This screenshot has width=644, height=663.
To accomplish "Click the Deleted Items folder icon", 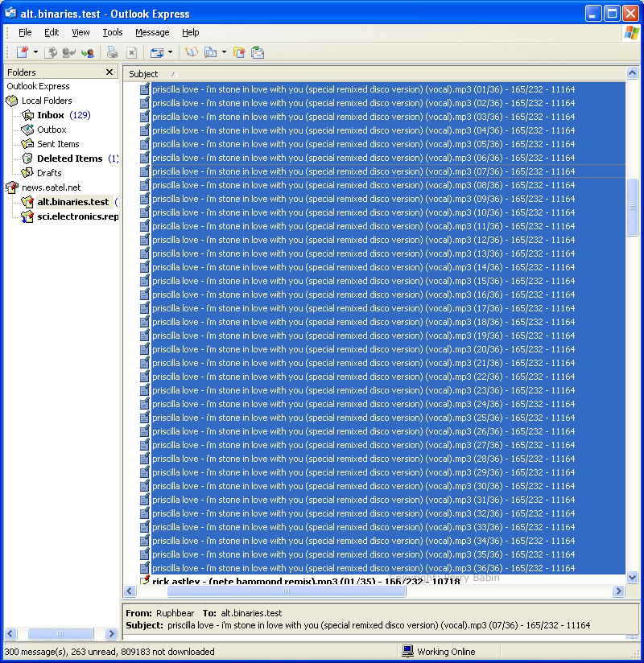I will click(x=27, y=159).
